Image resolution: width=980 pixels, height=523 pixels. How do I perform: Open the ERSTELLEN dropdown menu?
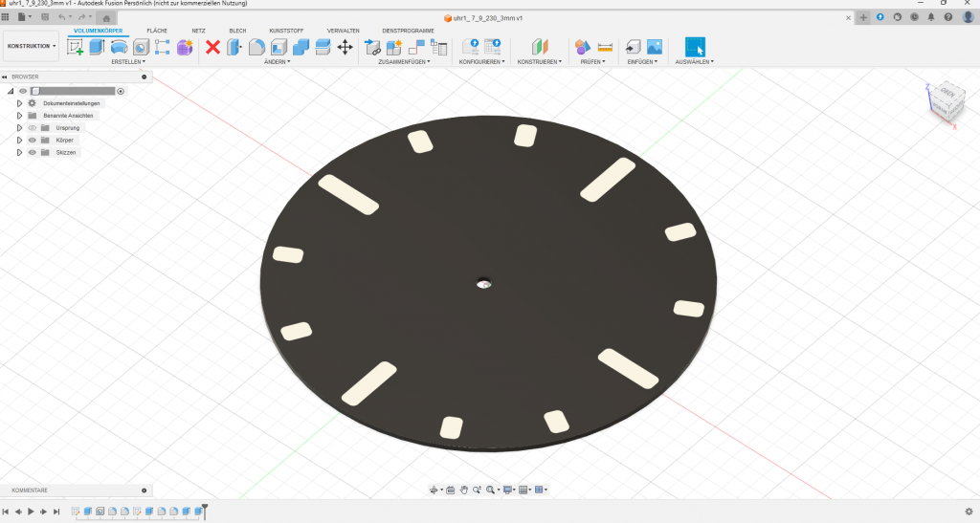128,62
